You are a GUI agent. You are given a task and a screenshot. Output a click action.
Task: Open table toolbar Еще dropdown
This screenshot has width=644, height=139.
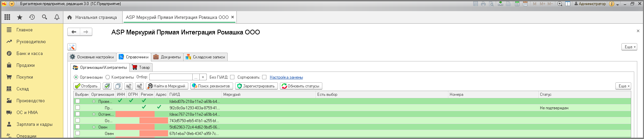tap(623, 86)
